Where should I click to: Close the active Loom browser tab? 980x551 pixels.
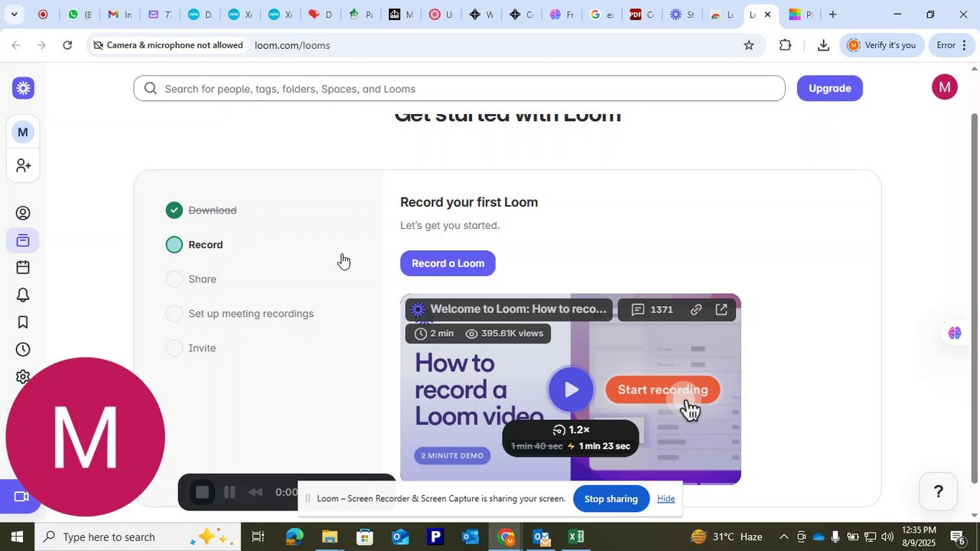click(x=767, y=15)
